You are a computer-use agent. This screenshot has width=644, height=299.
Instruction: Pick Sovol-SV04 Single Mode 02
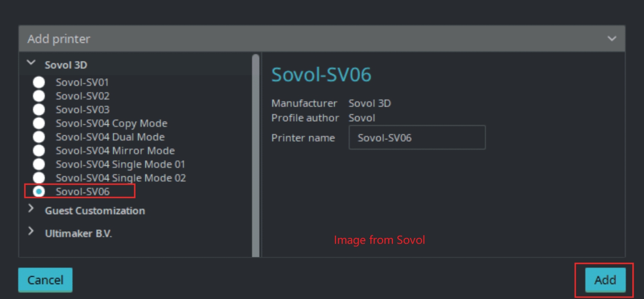click(39, 178)
